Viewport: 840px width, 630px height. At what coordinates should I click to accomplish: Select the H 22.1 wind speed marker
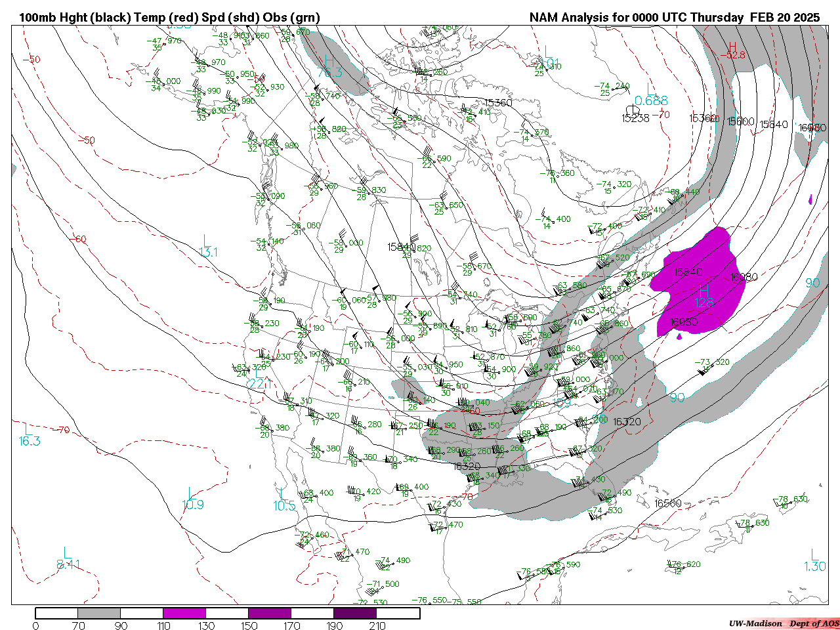pos(259,378)
